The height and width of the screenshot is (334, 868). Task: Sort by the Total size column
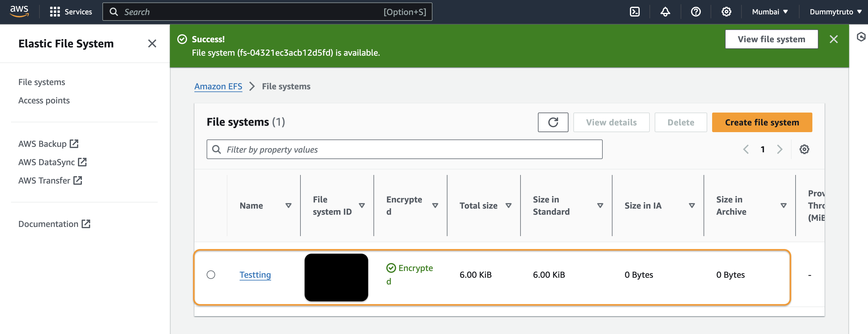pos(509,206)
